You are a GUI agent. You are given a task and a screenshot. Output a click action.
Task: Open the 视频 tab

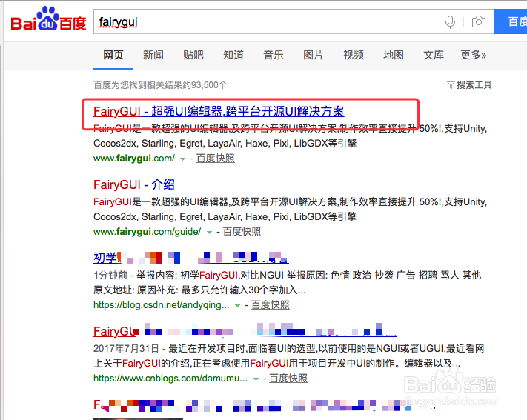(x=354, y=55)
